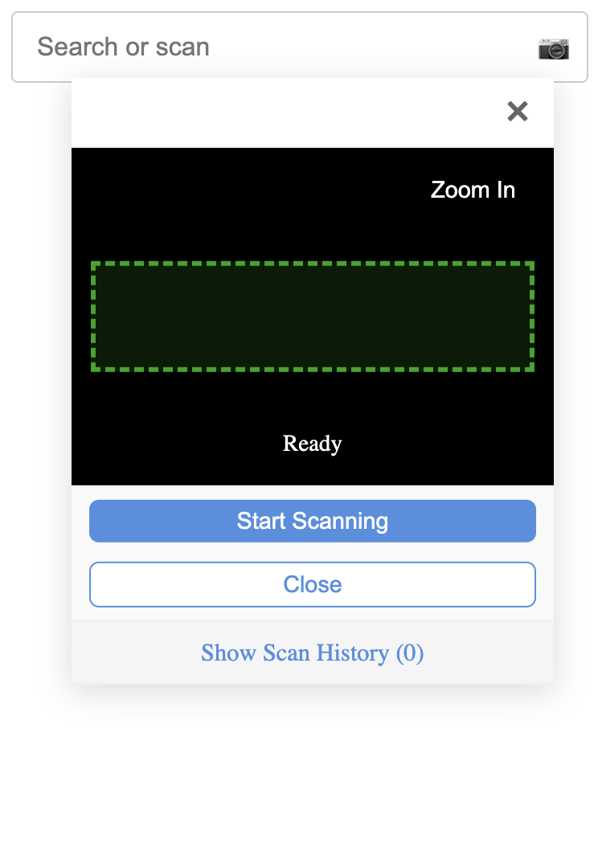Screen dimensions: 598x868
Task: Click inside the green dashed scan region
Action: 312,316
